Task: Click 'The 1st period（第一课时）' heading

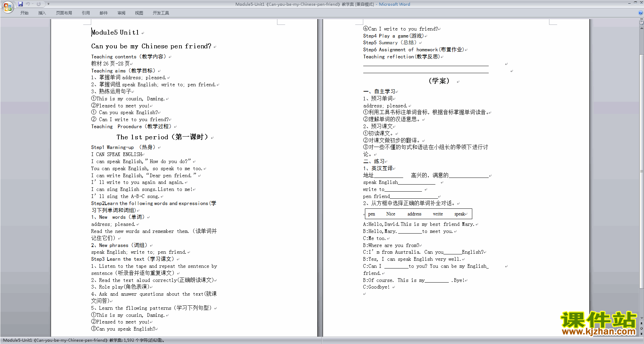Action: pos(163,137)
